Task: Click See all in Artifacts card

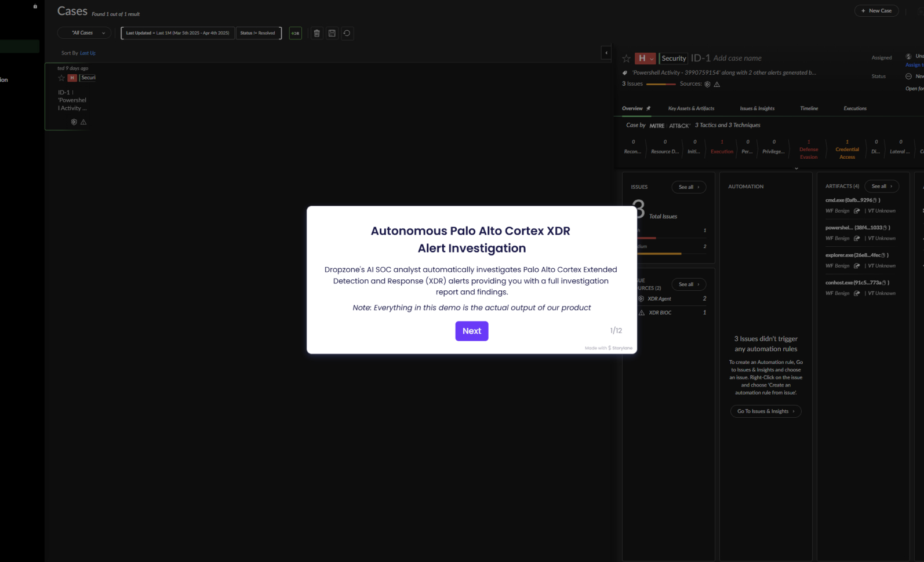Action: click(882, 186)
